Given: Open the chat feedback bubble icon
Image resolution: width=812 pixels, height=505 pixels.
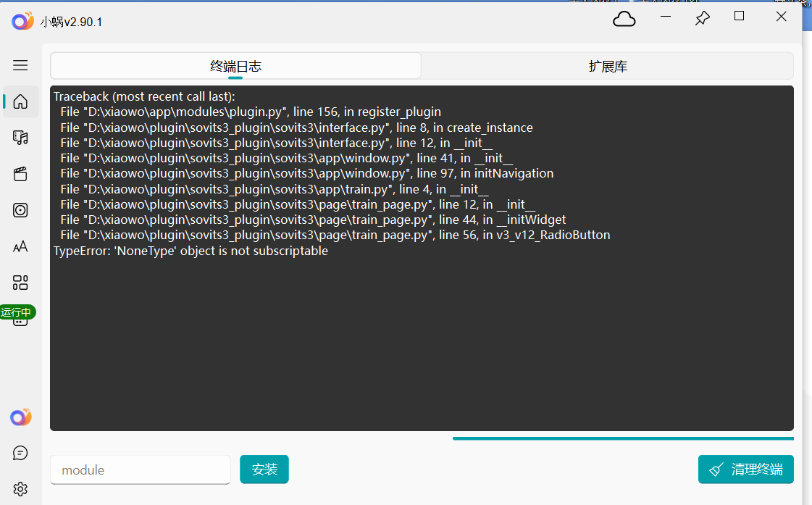Looking at the screenshot, I should point(20,454).
